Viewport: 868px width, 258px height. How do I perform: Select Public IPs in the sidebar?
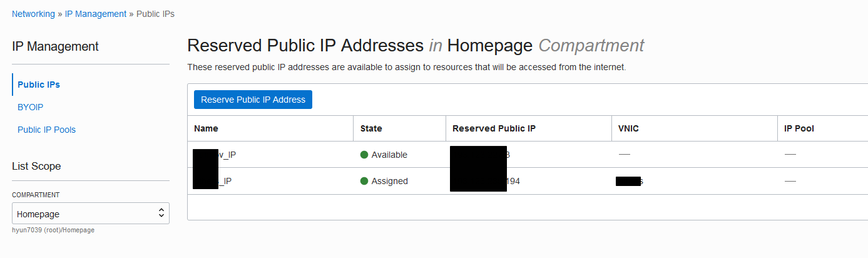tap(39, 85)
